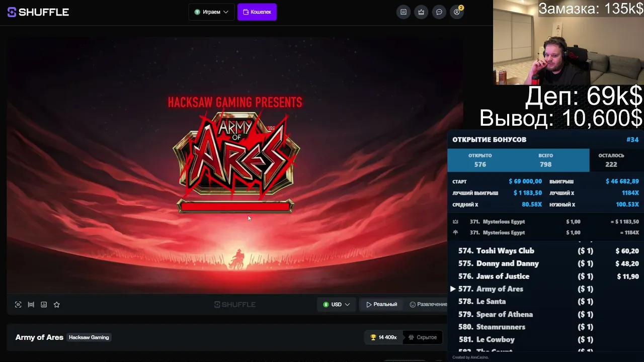This screenshot has width=644, height=362.
Task: Click the #34 bonus hunt number
Action: click(632, 140)
